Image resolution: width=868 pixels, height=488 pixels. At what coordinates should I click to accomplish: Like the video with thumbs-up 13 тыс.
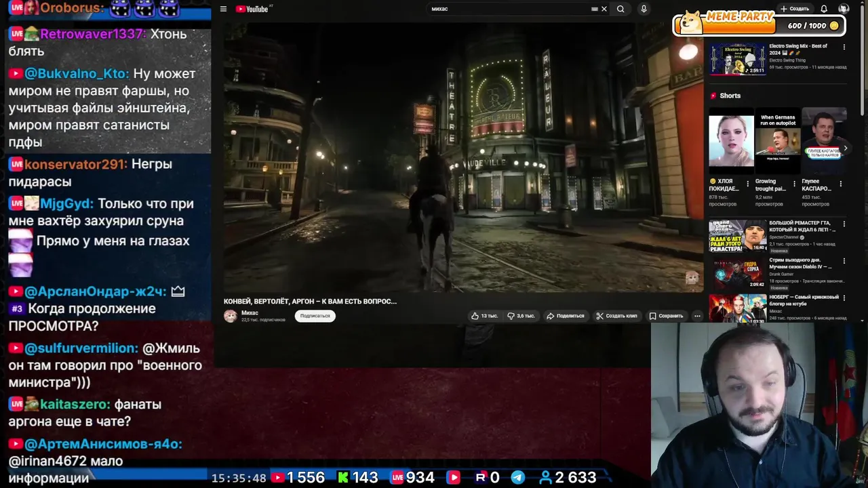click(484, 316)
